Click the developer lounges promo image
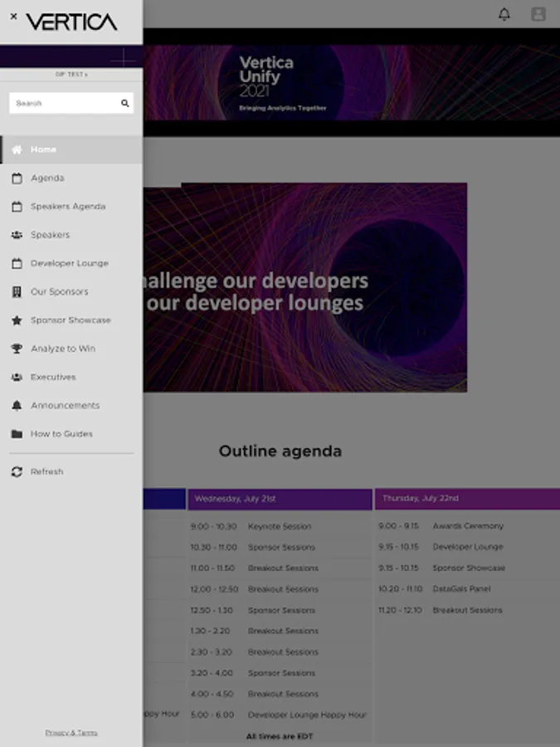This screenshot has height=747, width=560. click(x=305, y=287)
